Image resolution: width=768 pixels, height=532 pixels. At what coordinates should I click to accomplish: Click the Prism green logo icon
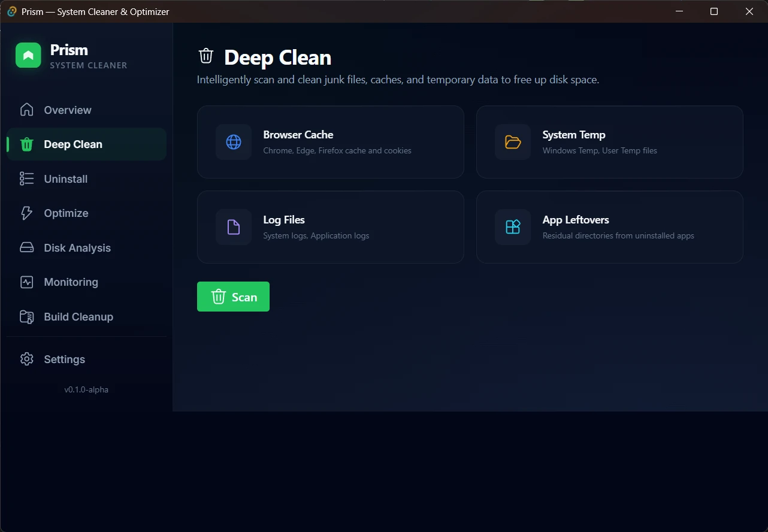click(x=28, y=55)
